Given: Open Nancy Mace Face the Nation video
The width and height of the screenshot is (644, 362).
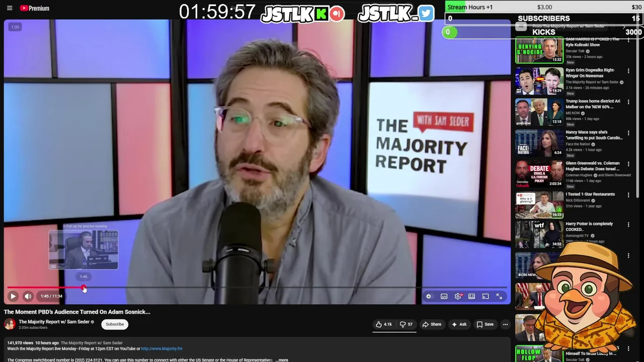Looking at the screenshot, I should 539,143.
